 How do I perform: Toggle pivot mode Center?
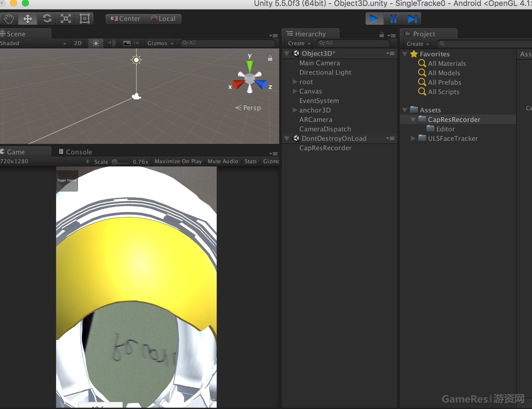tap(125, 19)
